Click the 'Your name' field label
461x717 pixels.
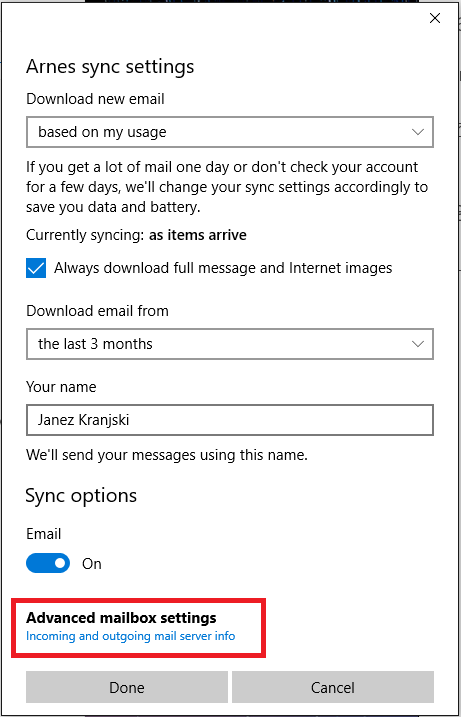(61, 387)
